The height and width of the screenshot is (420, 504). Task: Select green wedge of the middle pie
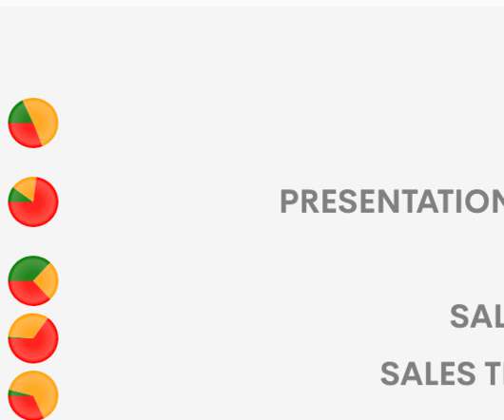[x=26, y=269]
